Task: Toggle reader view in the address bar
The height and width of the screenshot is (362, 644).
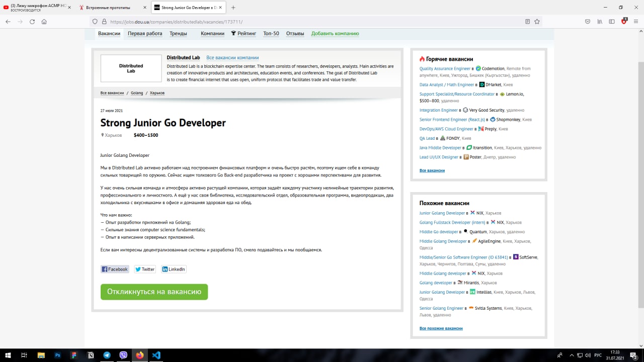Action: click(x=527, y=22)
